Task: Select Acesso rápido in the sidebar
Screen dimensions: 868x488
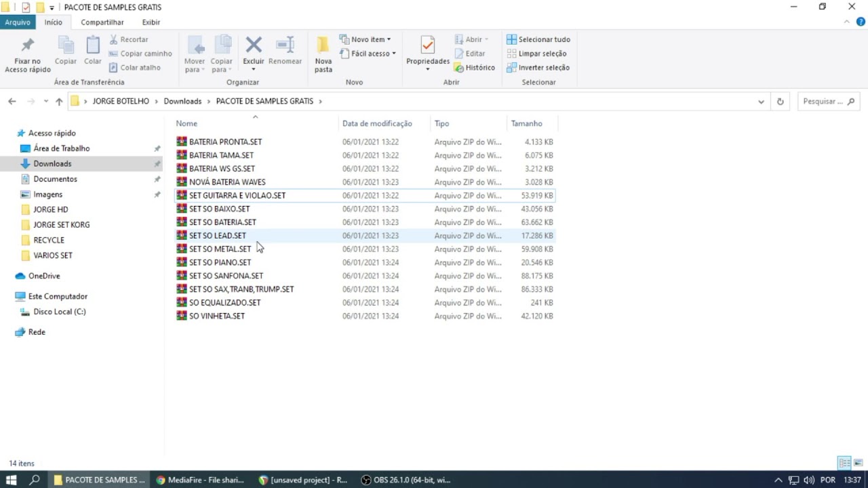Action: coord(52,134)
